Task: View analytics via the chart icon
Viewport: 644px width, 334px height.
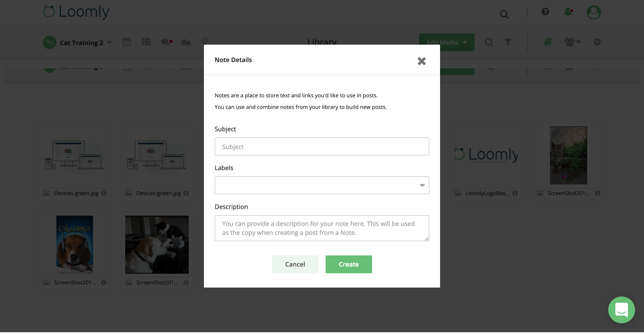Action: tap(186, 42)
